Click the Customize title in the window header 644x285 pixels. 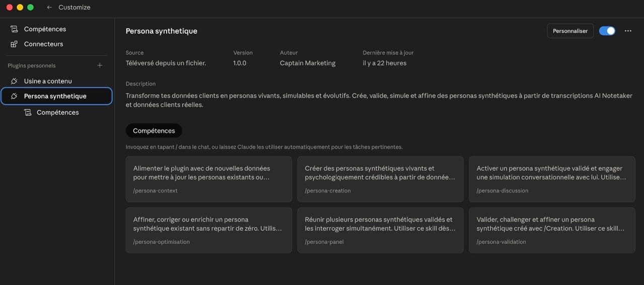74,8
